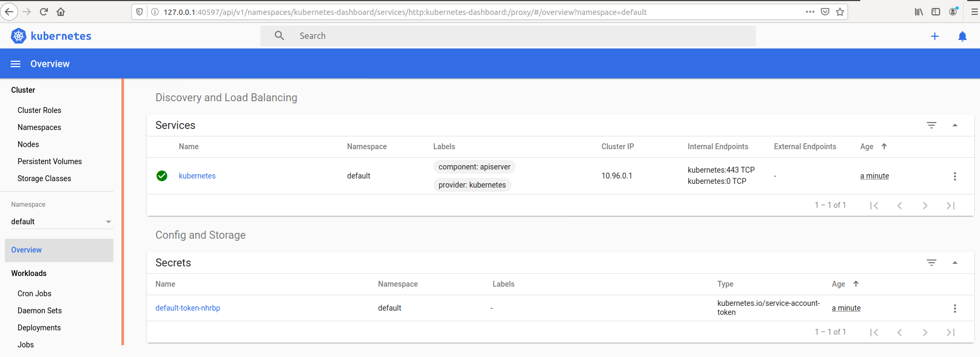Click the kubernetes:443 TCP endpoint text
This screenshot has width=980, height=357.
point(721,170)
